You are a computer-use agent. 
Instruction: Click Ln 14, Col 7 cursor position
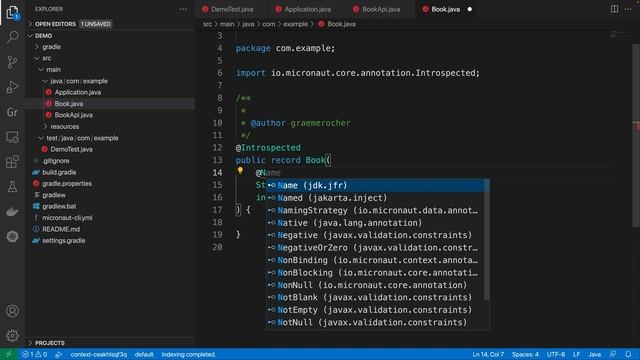(x=488, y=354)
